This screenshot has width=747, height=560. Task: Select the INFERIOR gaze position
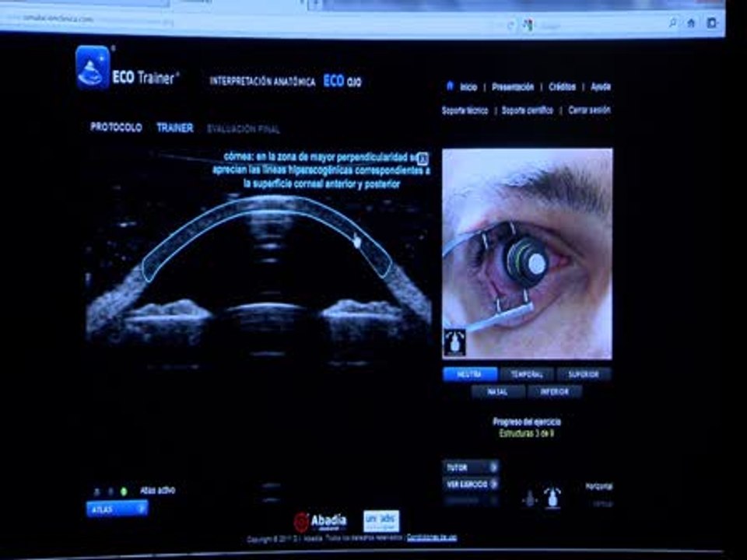[x=554, y=392]
